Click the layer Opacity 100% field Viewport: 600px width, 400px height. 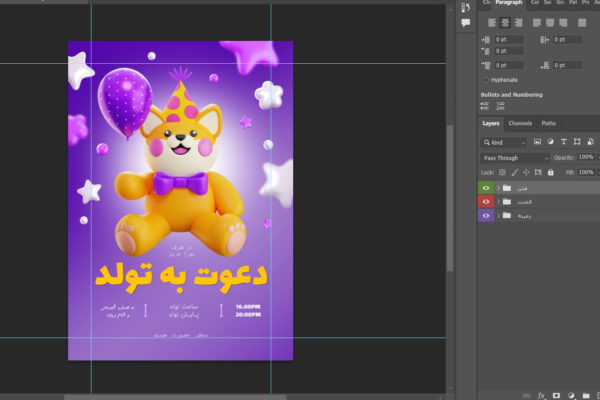[586, 157]
